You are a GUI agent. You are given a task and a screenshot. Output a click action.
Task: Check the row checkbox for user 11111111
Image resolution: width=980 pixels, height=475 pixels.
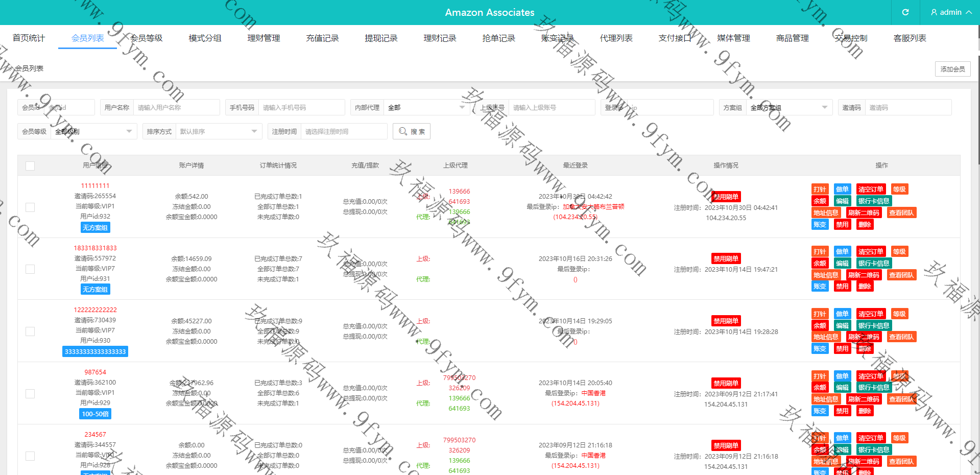coord(30,207)
